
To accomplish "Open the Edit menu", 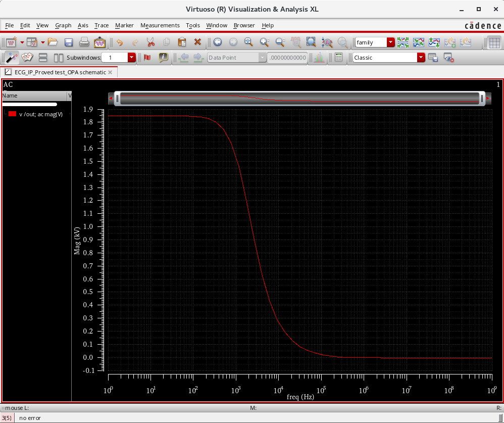I will coord(25,25).
